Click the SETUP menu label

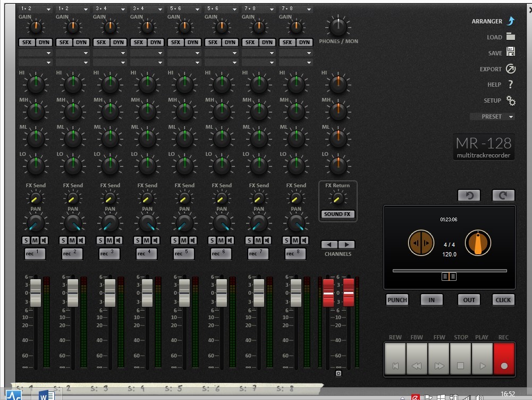coord(492,101)
